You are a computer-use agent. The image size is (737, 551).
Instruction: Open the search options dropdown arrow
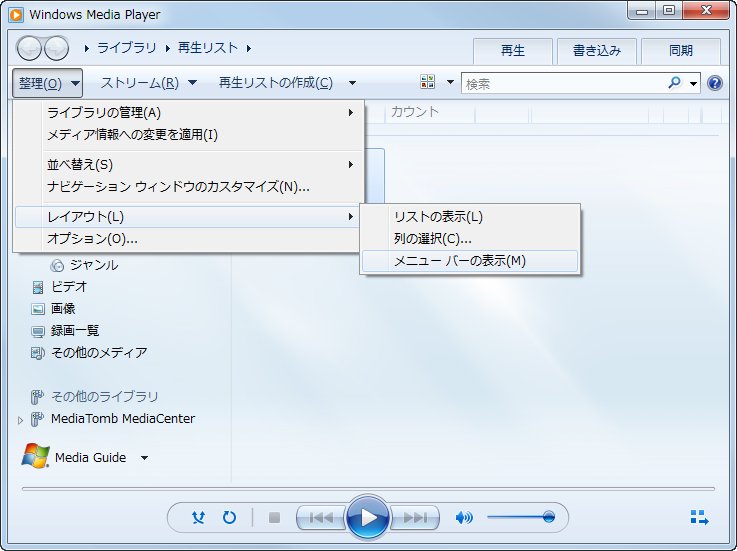693,84
